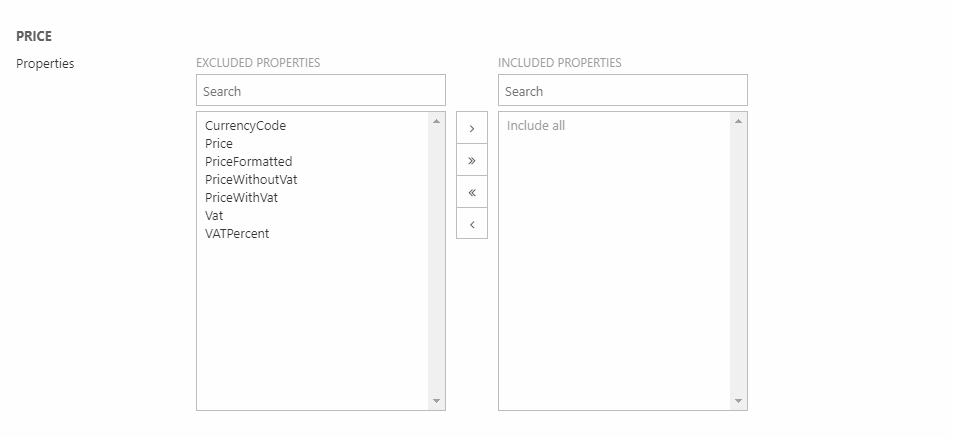The width and height of the screenshot is (953, 437).
Task: Click the exclude all double-left arrow button
Action: (x=471, y=192)
